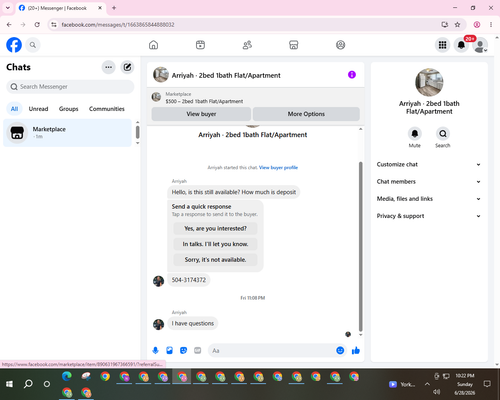The image size is (500, 400).
Task: Open Chats options three-dot button
Action: 109,67
